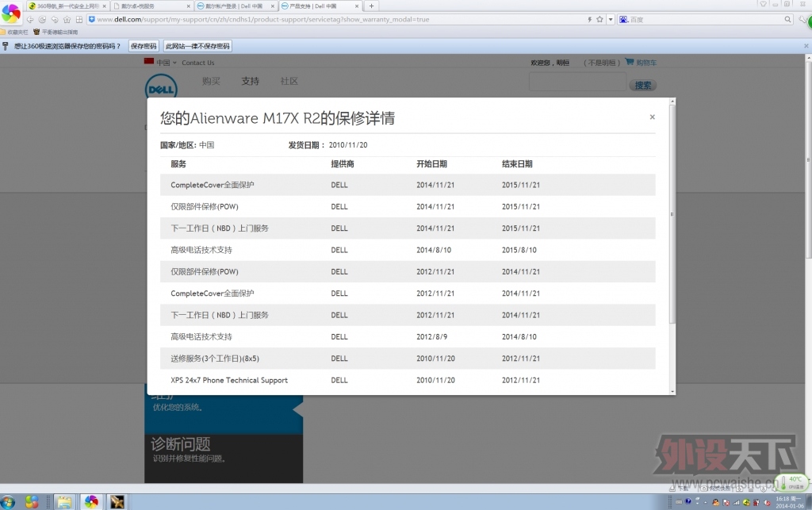This screenshot has height=510, width=812.
Task: Open the 支持 menu
Action: coord(250,81)
